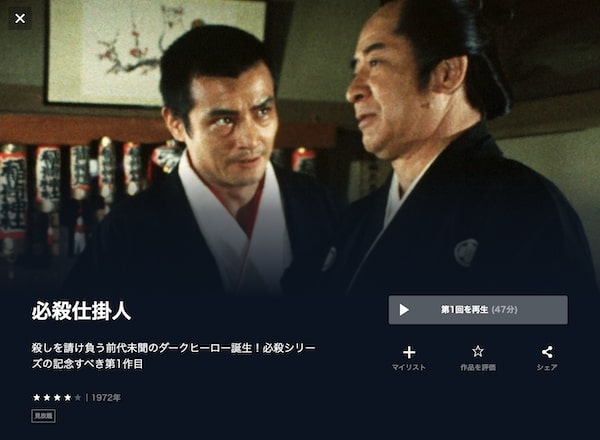Click the マイリスト text label
Screen dimensions: 600x440
click(x=409, y=367)
